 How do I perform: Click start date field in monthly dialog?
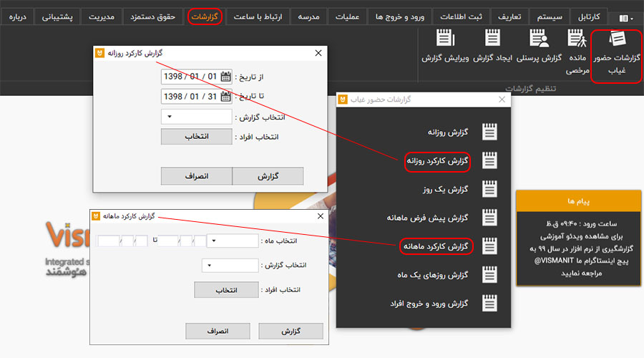point(182,241)
